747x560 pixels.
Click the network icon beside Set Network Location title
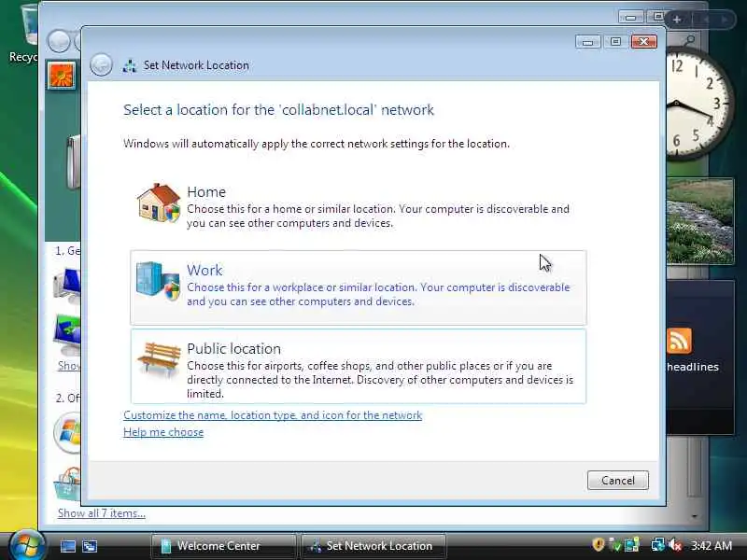[x=130, y=65]
